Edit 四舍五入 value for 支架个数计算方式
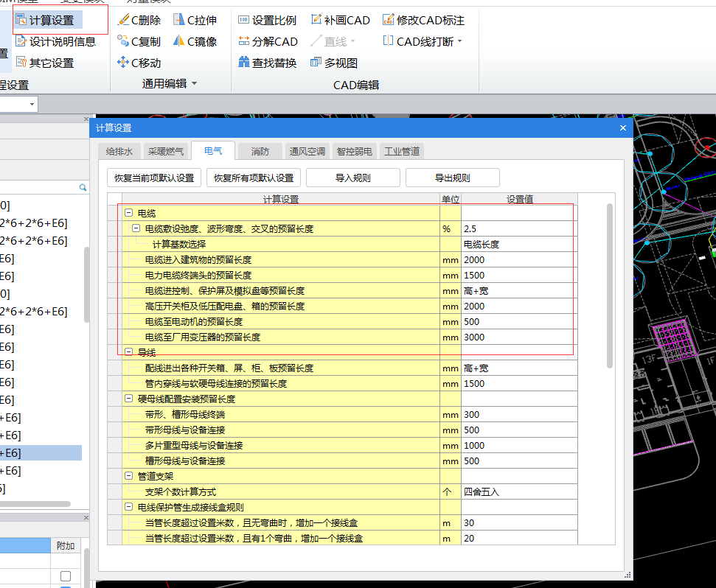 [519, 491]
